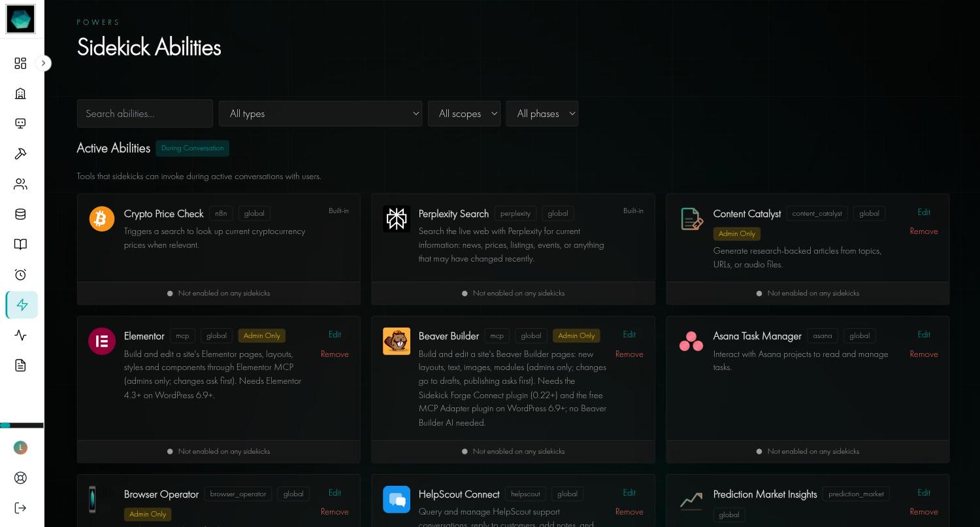
Task: Remove the HelpScout Connect ability
Action: coord(629,512)
